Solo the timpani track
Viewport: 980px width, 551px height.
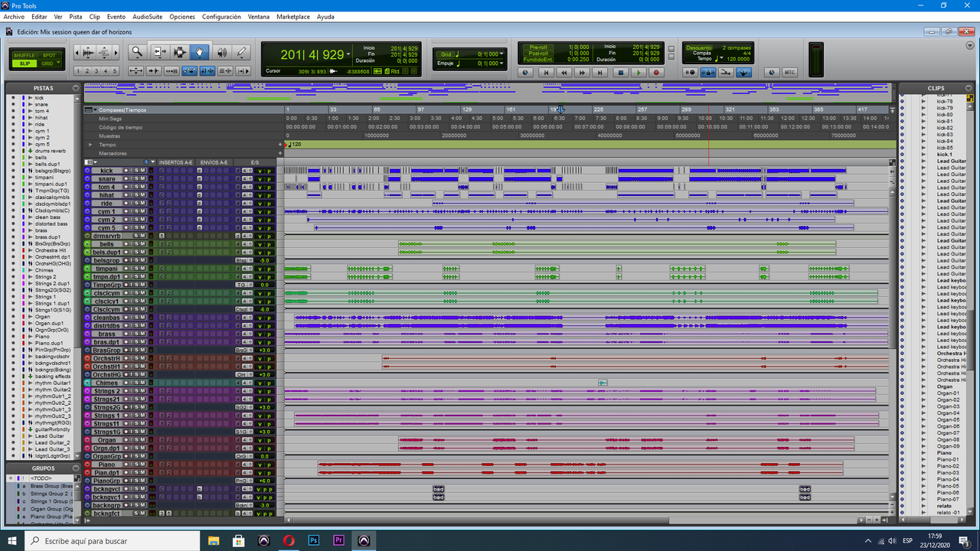click(136, 269)
